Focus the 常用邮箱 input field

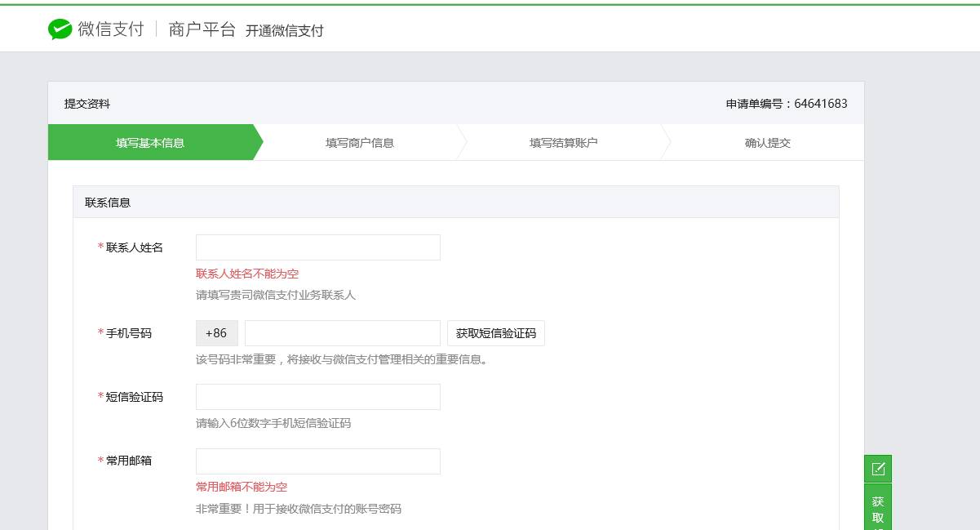(318, 461)
